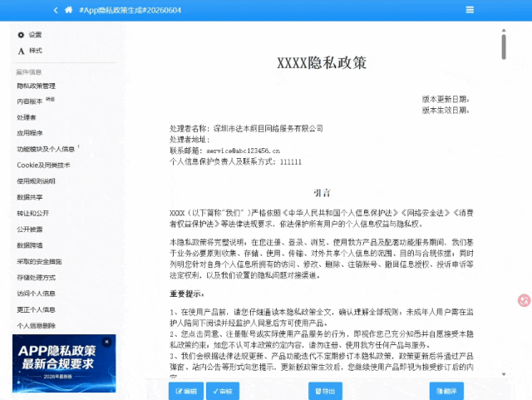
Task: Click the back arrow in header
Action: [x=56, y=10]
